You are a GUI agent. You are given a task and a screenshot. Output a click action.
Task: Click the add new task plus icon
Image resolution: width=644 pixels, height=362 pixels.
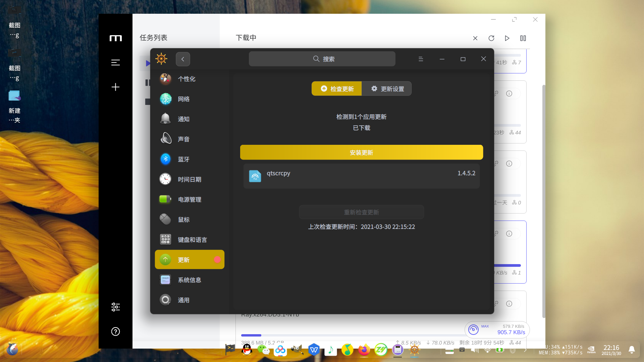coord(115,87)
